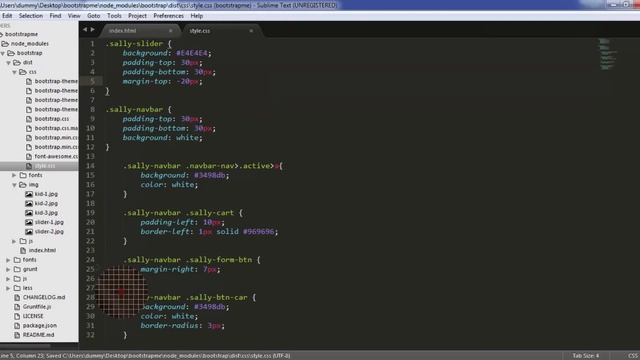
Task: Click the CSS syntax selector in status bar
Action: pos(633,356)
